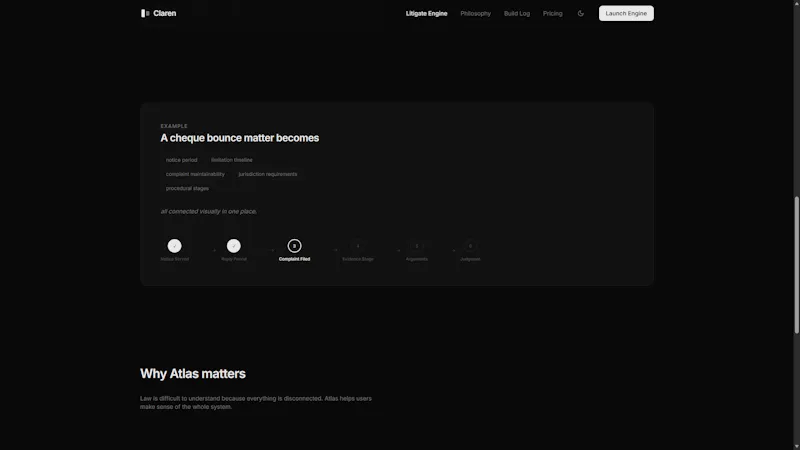Click the Complaint Filed step circle
The width and height of the screenshot is (800, 450).
click(294, 246)
